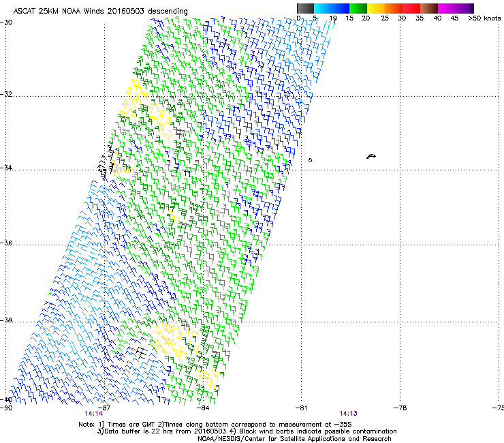The width and height of the screenshot is (504, 443).
Task: Click the cyan-to-blue 5–15 knots legend segment
Action: click(x=332, y=8)
